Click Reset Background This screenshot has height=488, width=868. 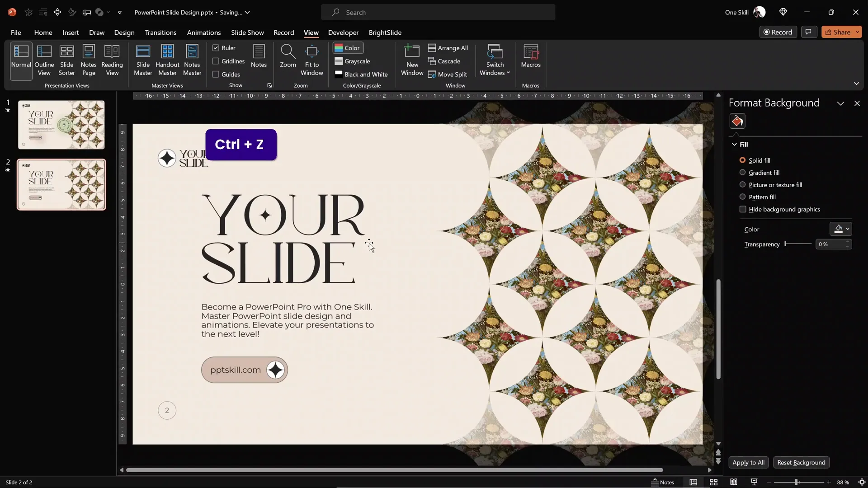(801, 462)
